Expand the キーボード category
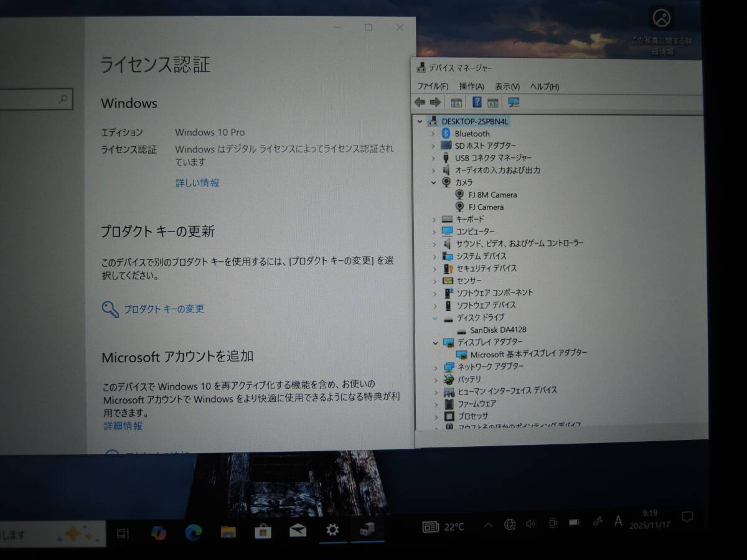Viewport: 747px width, 560px height. tap(434, 219)
